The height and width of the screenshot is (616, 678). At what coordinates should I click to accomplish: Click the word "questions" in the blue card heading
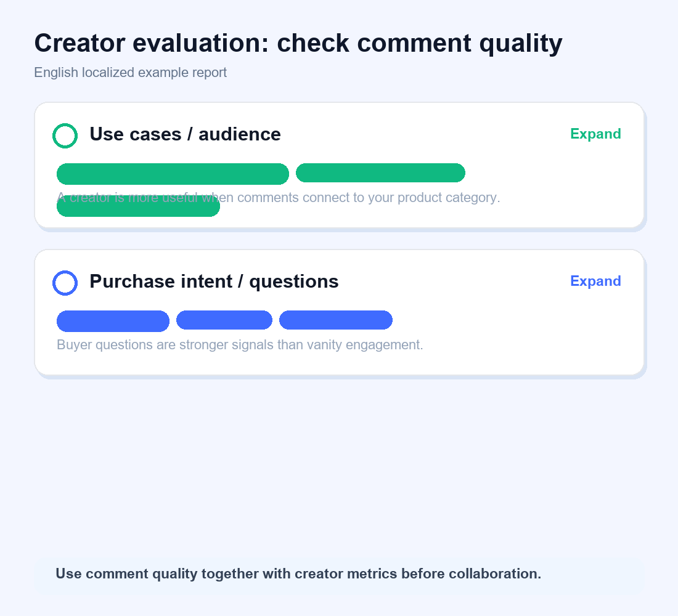[x=294, y=282]
